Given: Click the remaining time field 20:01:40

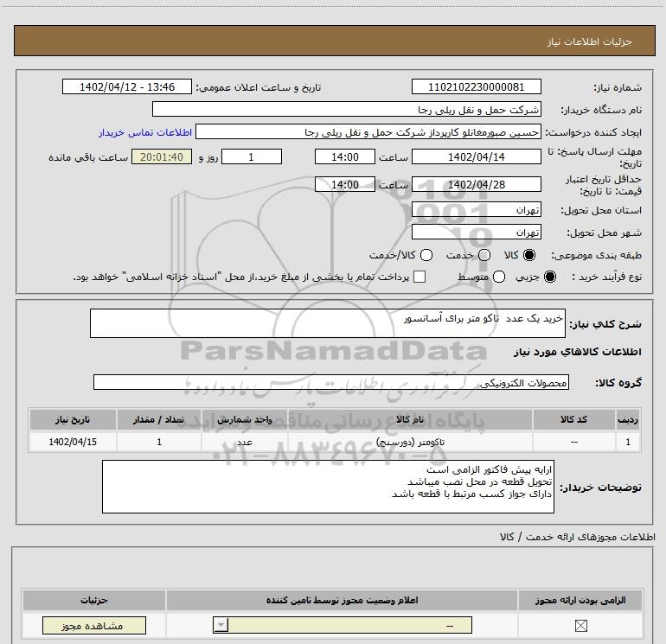Looking at the screenshot, I should pyautogui.click(x=162, y=156).
